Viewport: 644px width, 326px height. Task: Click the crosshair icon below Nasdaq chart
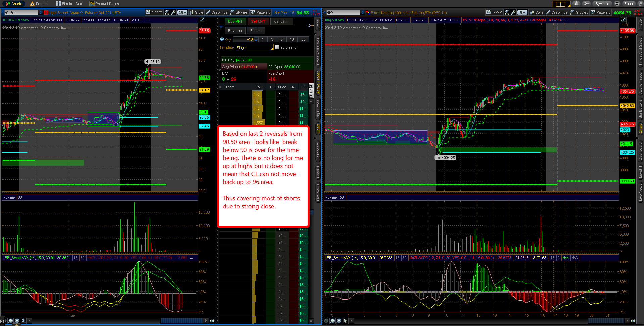coord(326,321)
